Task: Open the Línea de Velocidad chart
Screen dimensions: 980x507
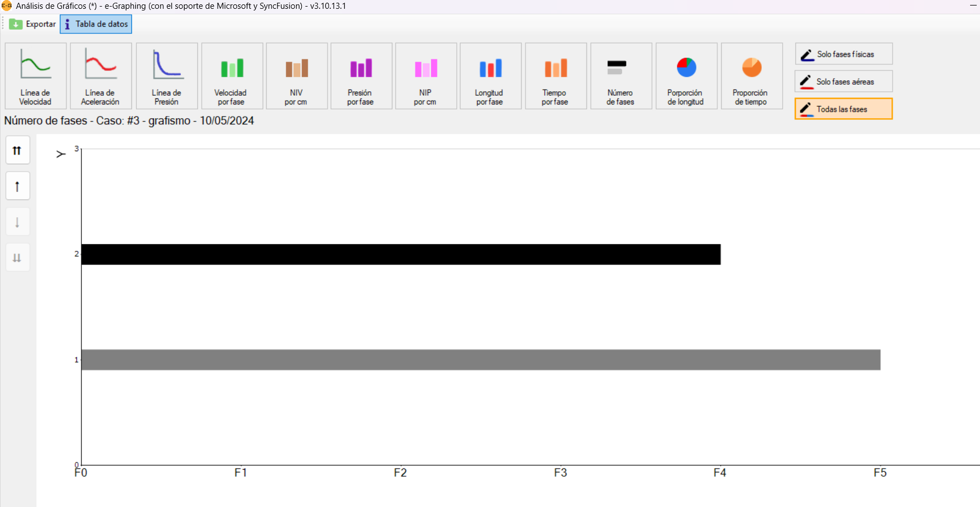Action: tap(36, 76)
